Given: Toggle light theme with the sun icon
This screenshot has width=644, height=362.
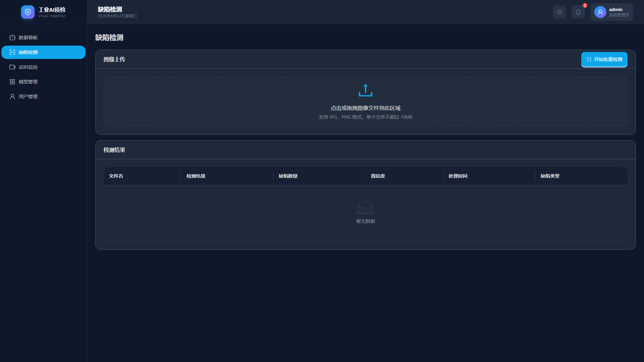Looking at the screenshot, I should tap(559, 12).
